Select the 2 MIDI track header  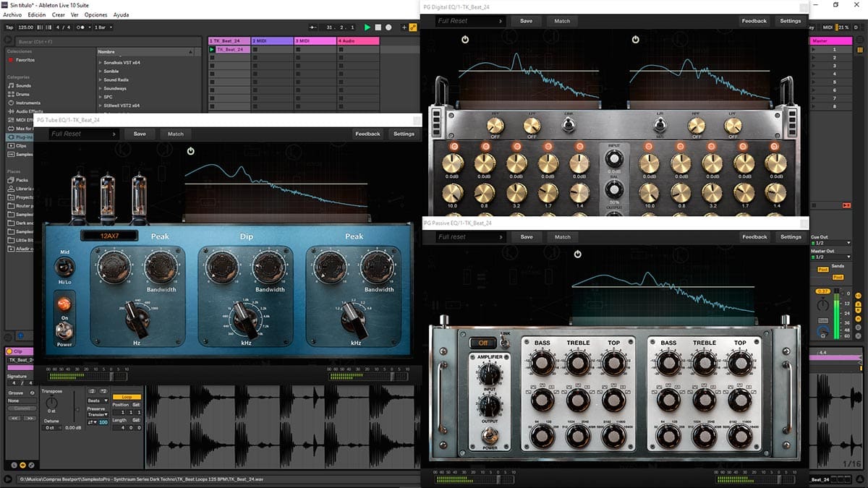coord(271,41)
